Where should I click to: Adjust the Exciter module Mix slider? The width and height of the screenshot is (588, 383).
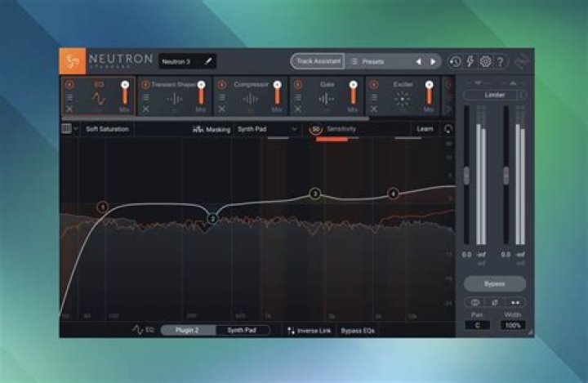pyautogui.click(x=429, y=92)
